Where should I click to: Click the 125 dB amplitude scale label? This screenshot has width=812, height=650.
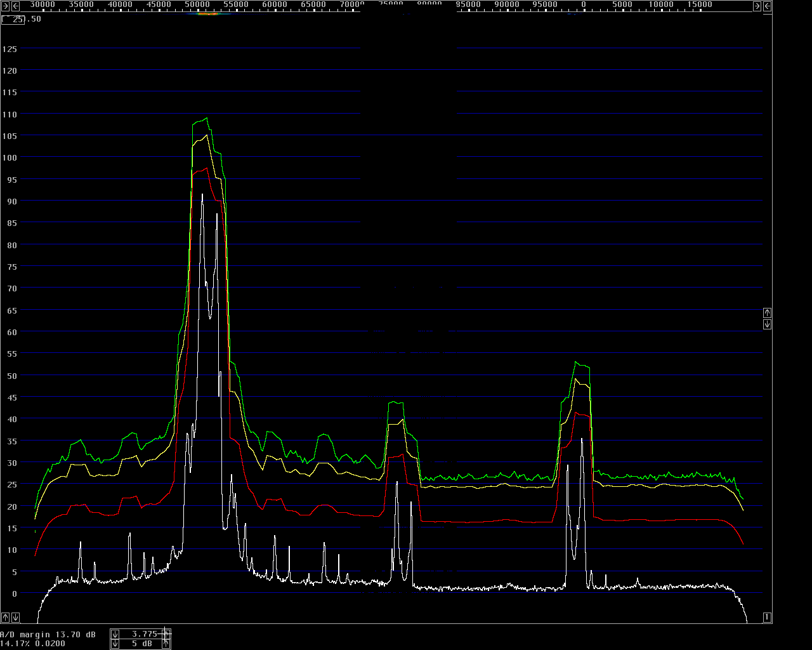[10, 50]
